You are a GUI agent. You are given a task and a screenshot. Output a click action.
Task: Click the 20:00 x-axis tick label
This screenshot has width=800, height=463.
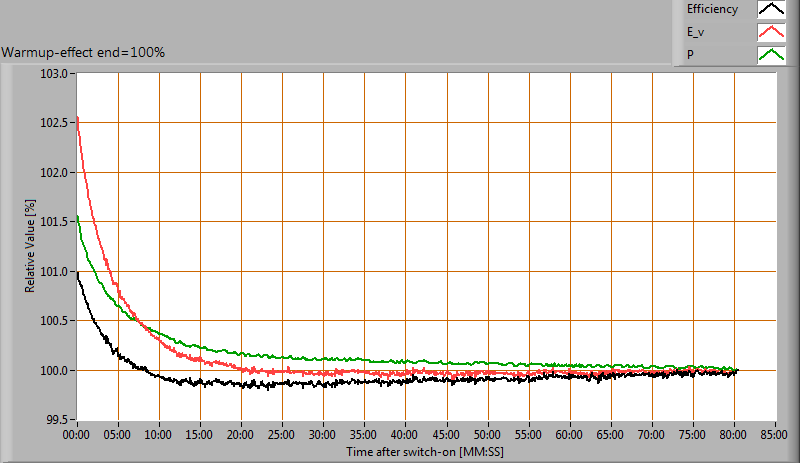click(x=242, y=436)
